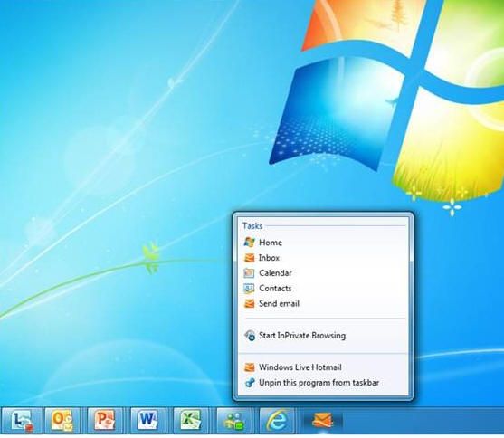Open Lync from the taskbar
This screenshot has width=504, height=438.
(x=22, y=420)
